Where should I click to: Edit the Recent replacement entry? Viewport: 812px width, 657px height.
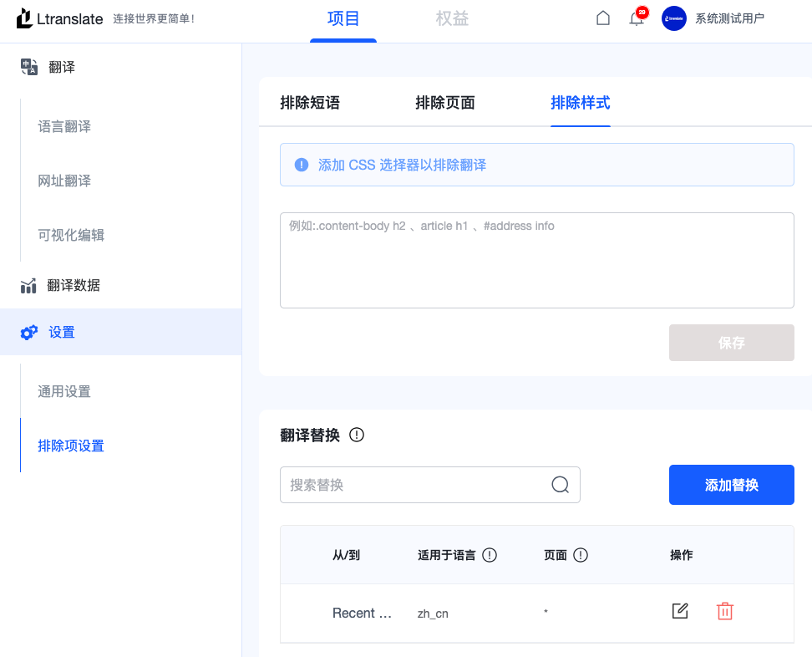[680, 611]
